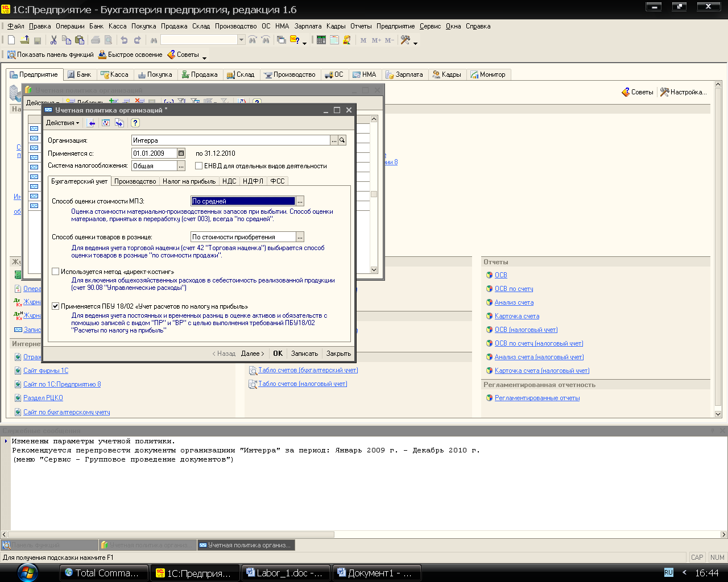Screen dimensions: 728x582
Task: Click the Записать button
Action: point(304,353)
